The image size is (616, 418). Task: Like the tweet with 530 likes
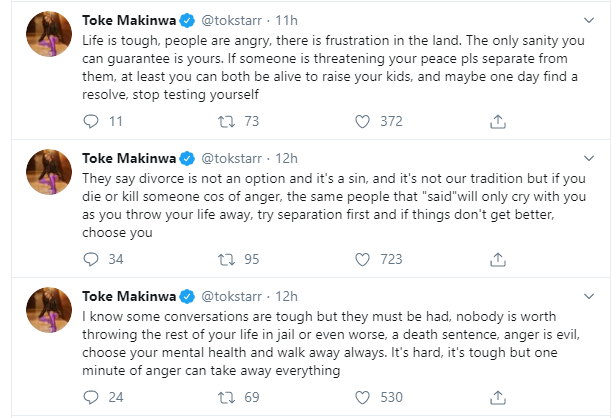click(364, 398)
